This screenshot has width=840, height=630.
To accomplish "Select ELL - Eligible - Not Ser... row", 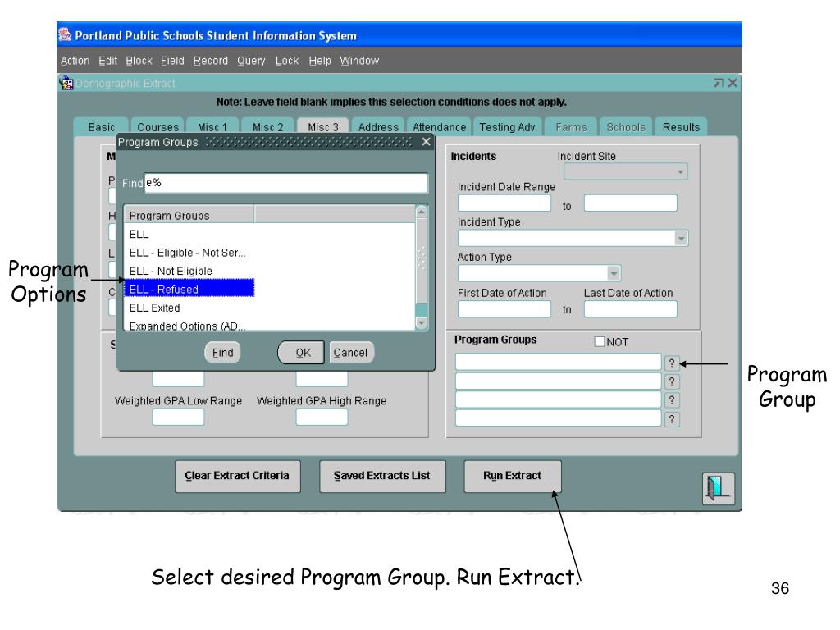I will click(x=189, y=253).
